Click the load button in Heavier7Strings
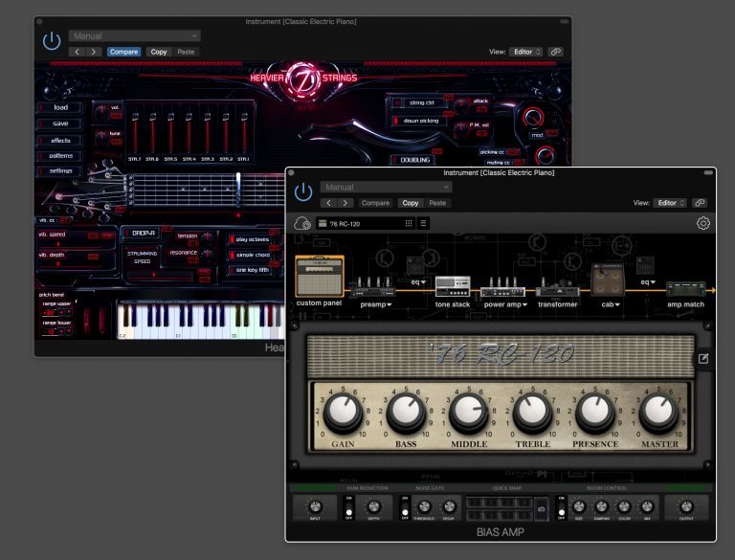The image size is (735, 560). coord(60,108)
